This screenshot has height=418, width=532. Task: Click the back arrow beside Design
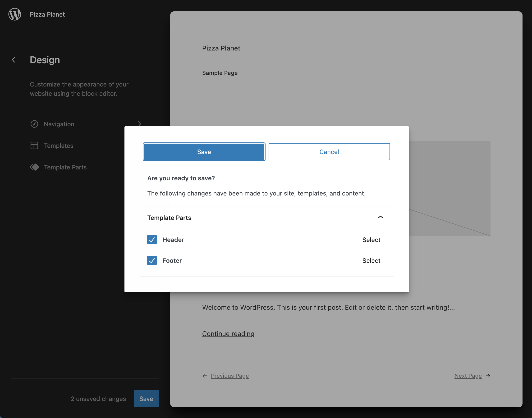[14, 60]
